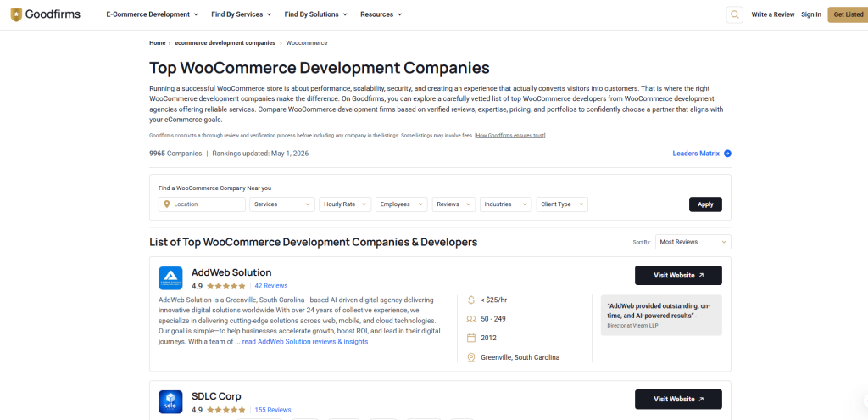Visit AddWeb Solution website
Image resolution: width=868 pixels, height=420 pixels.
pos(678,275)
